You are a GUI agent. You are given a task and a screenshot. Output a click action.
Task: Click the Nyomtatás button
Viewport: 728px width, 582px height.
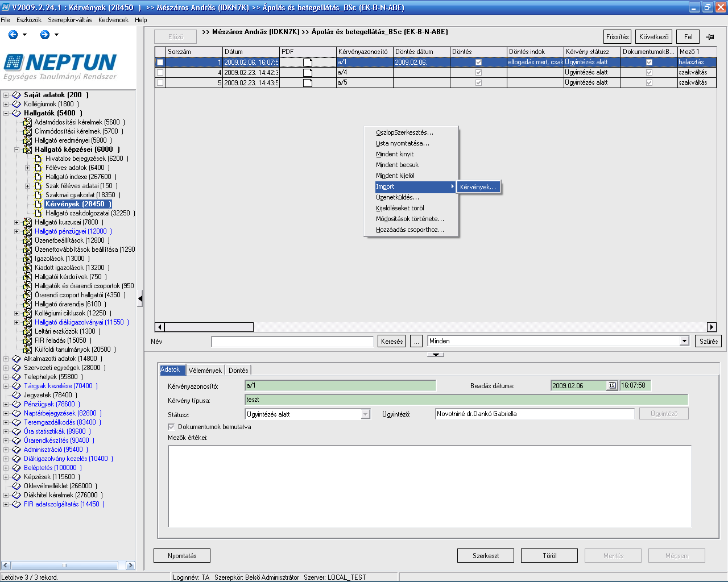point(182,556)
